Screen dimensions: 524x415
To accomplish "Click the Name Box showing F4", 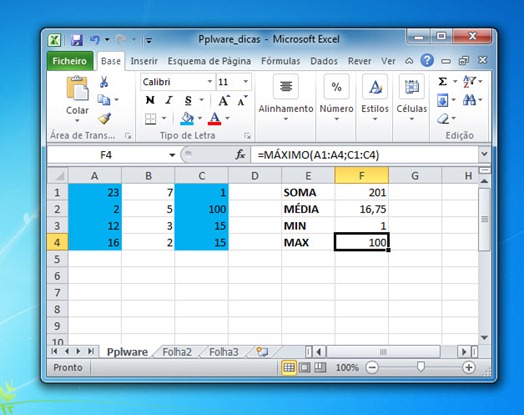I will point(106,155).
